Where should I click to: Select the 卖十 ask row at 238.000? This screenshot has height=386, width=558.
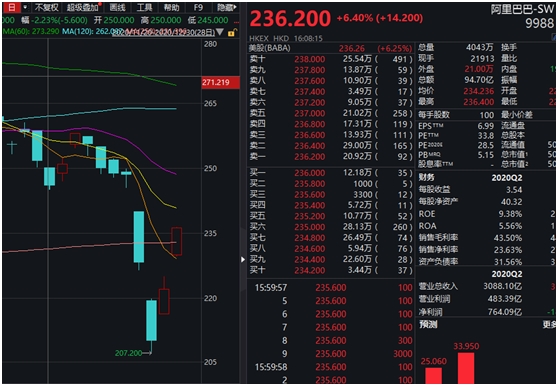(x=330, y=59)
